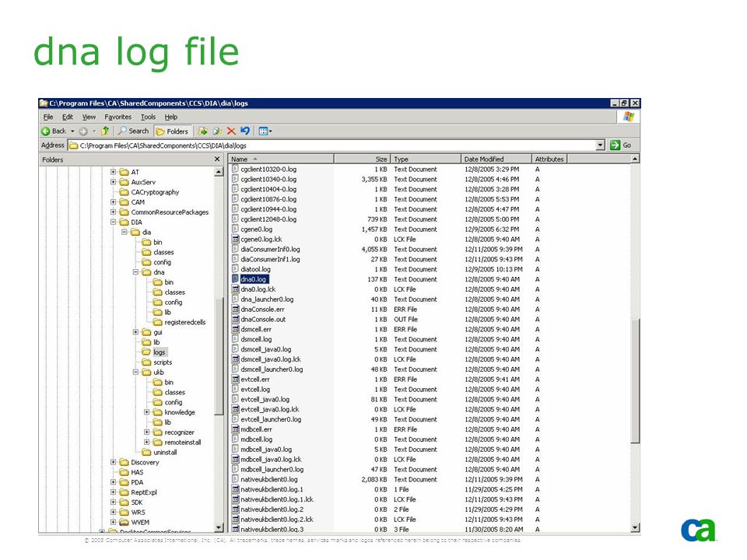
Task: Select the cgene0.log.lck file icon
Action: click(x=235, y=239)
